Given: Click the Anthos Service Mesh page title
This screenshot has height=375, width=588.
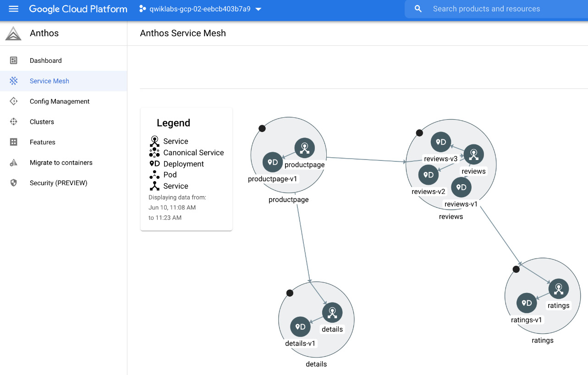Looking at the screenshot, I should tap(183, 33).
